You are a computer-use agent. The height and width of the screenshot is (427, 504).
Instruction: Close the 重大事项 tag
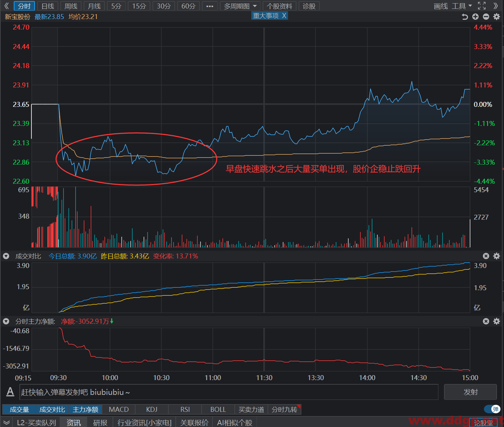point(284,16)
